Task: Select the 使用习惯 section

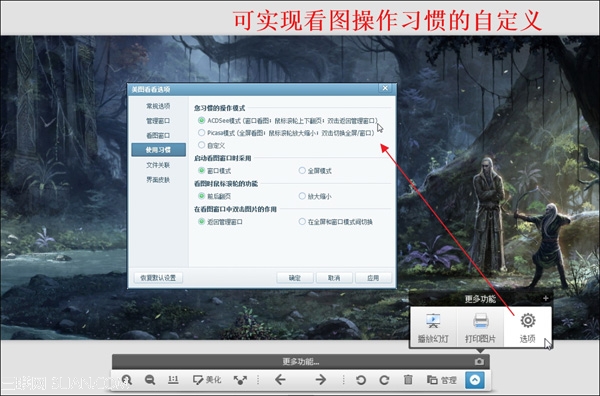Action: point(158,150)
